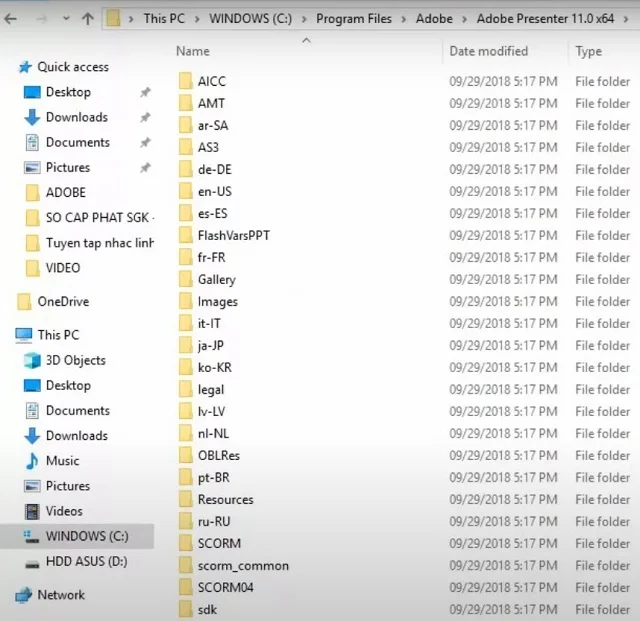Image resolution: width=640 pixels, height=621 pixels.
Task: Navigate to Program Files breadcrumb
Action: coord(354,19)
